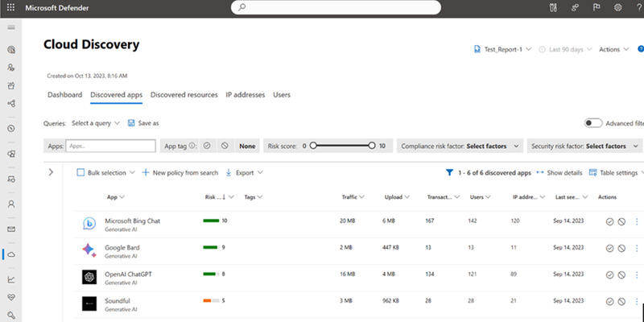This screenshot has width=644, height=322.
Task: Sanction the Google Bard app
Action: pyautogui.click(x=609, y=248)
